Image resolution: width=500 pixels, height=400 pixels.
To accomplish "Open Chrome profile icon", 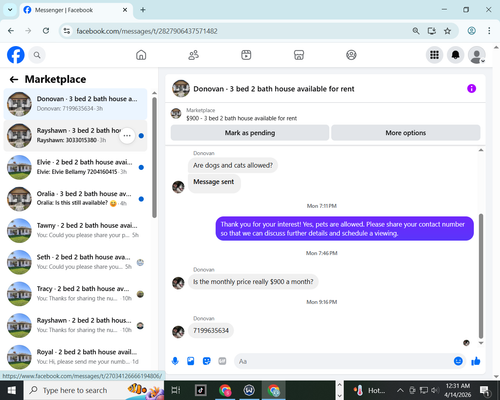I will tap(471, 31).
